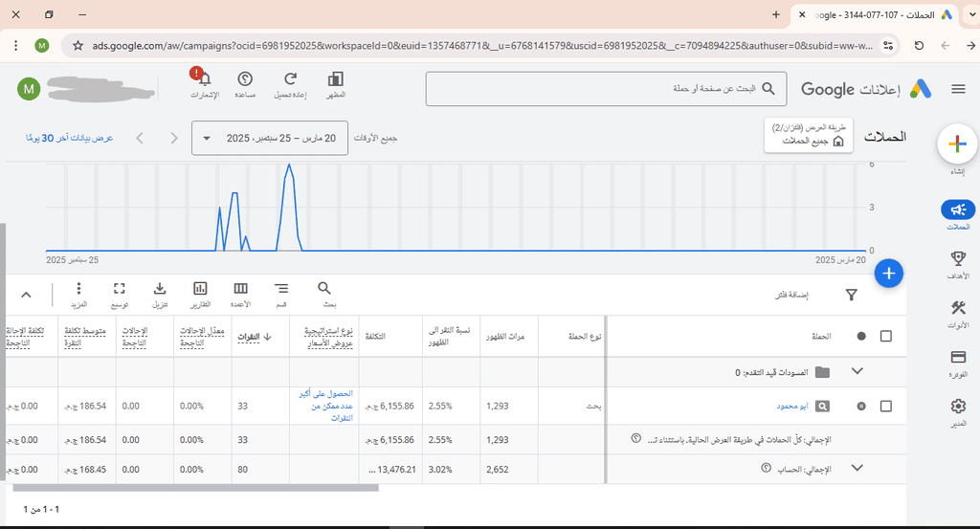Image resolution: width=980 pixels, height=529 pixels.
Task: Tick the select-all checkbox in table header
Action: click(x=885, y=336)
